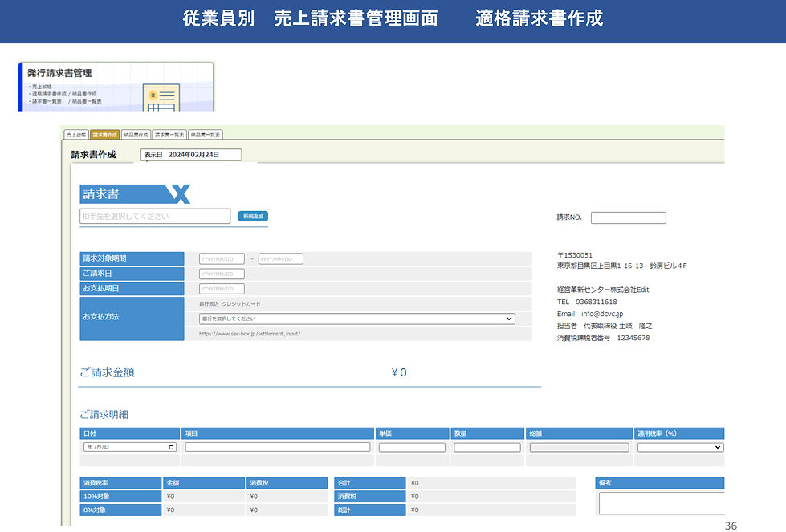The width and height of the screenshot is (786, 532).
Task: Click the 請求対象期間 end date field
Action: coord(281,259)
